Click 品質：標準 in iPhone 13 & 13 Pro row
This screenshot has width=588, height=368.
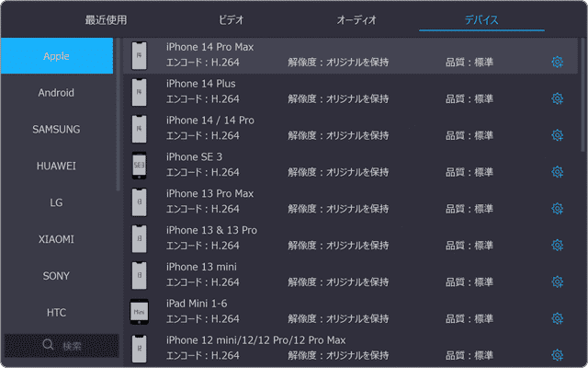tap(469, 246)
